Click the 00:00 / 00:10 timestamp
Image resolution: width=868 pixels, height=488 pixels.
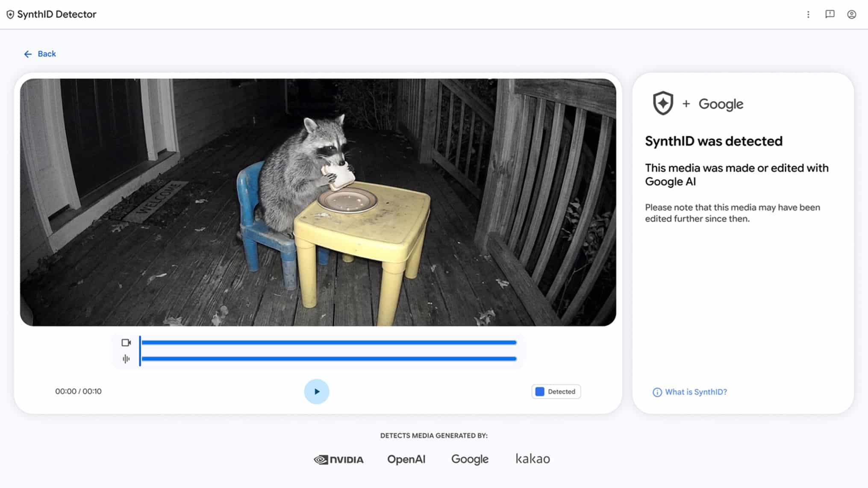(78, 391)
